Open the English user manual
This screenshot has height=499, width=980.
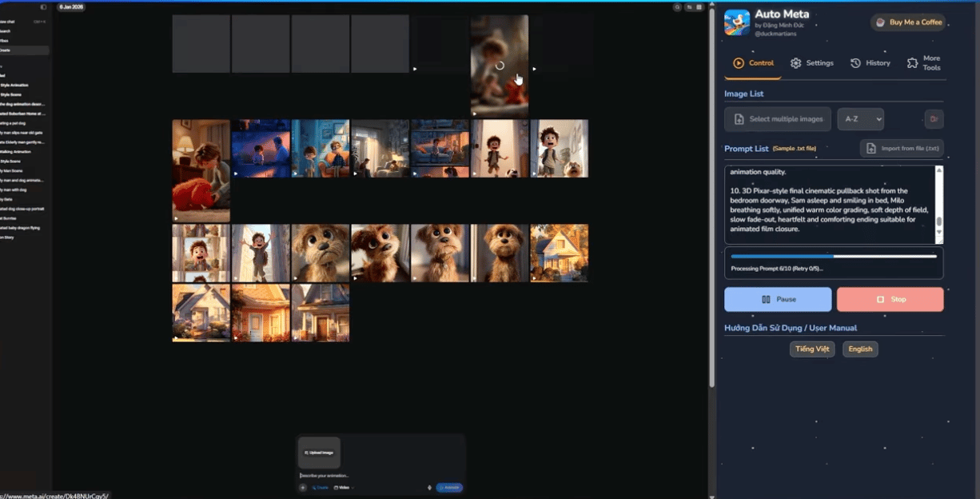pos(860,349)
